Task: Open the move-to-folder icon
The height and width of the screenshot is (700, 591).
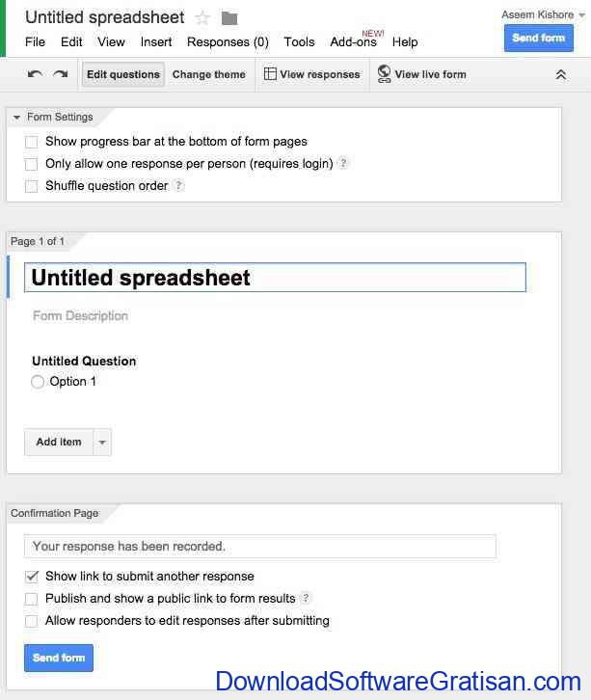Action: (229, 18)
